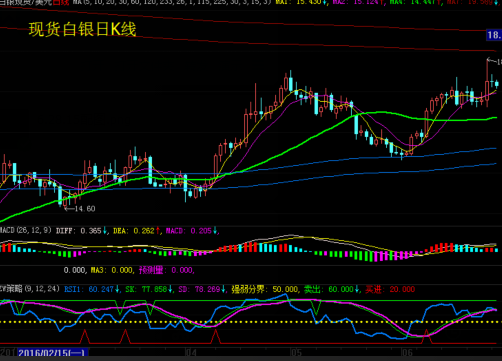Click the 05 month axis label
The height and width of the screenshot is (361, 502).
tap(296, 353)
